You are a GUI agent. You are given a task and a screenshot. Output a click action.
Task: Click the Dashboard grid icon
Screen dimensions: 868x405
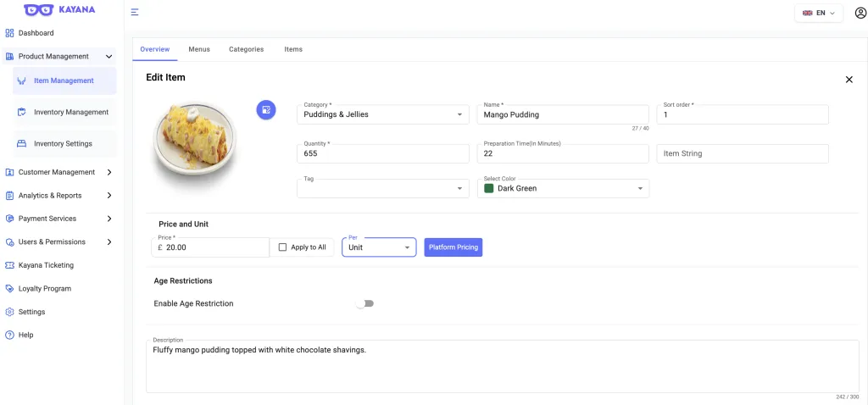coord(9,33)
